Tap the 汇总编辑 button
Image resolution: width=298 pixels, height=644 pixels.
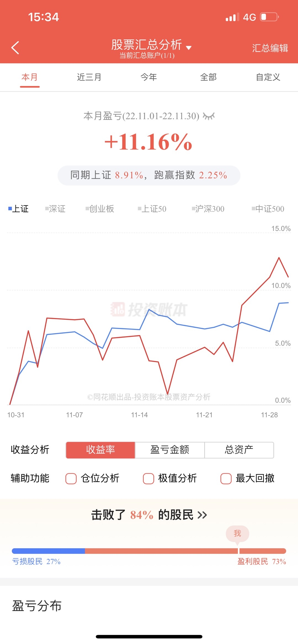(270, 48)
